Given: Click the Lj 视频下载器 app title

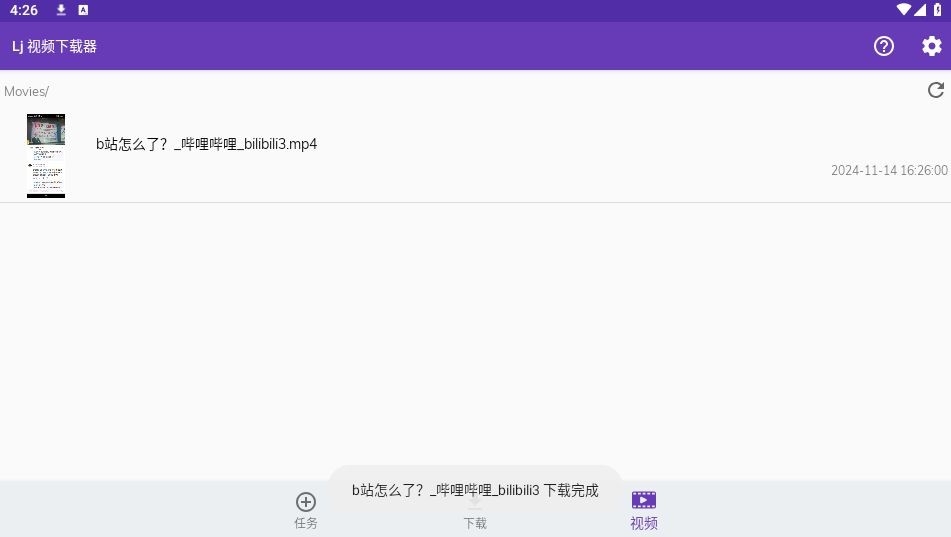Looking at the screenshot, I should [55, 46].
